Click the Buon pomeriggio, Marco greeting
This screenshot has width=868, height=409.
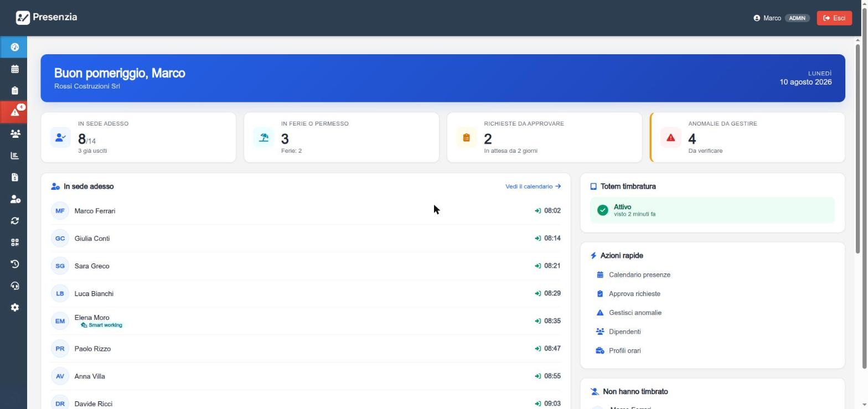pyautogui.click(x=120, y=74)
